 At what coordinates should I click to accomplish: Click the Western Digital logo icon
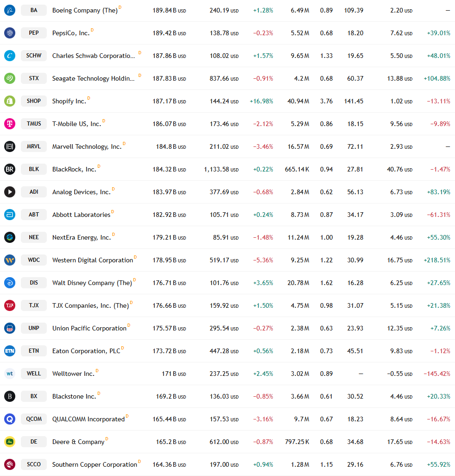pyautogui.click(x=10, y=260)
